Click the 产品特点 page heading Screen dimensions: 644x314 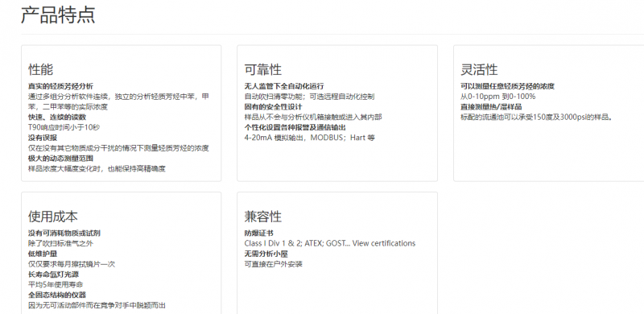58,14
